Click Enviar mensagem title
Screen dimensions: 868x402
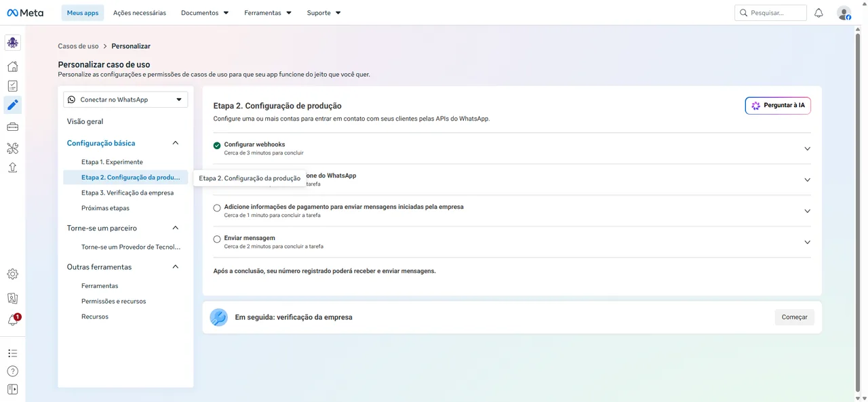tap(250, 238)
